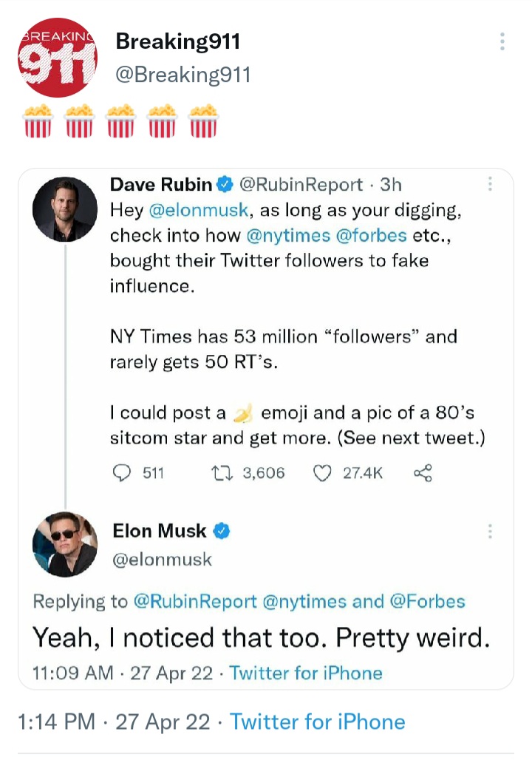
Task: Click the reply bubble icon with 511
Action: click(122, 472)
